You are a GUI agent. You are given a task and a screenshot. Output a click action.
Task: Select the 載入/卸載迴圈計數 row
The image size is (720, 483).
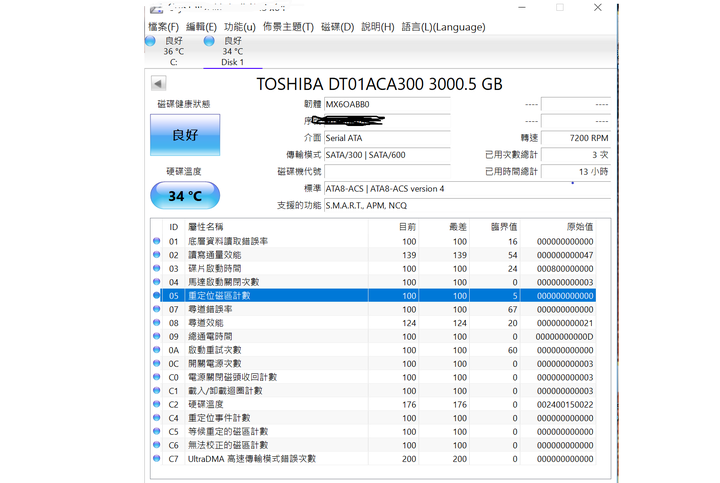point(374,391)
